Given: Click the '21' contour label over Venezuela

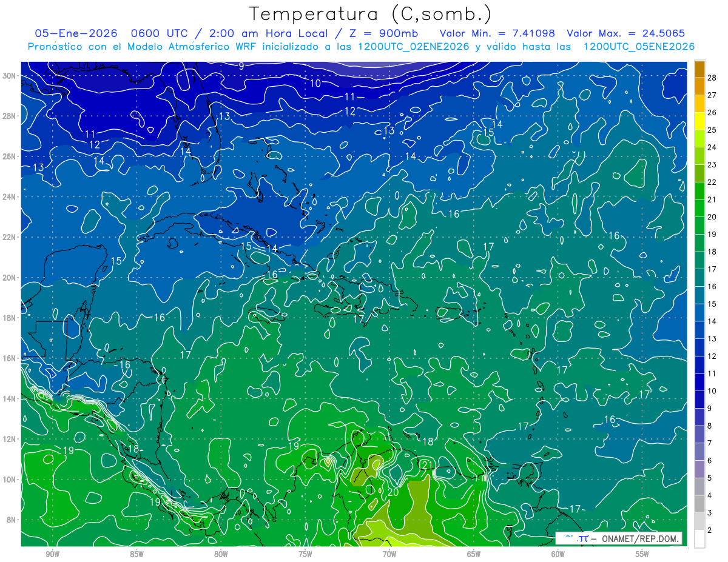Looking at the screenshot, I should pyautogui.click(x=426, y=465).
